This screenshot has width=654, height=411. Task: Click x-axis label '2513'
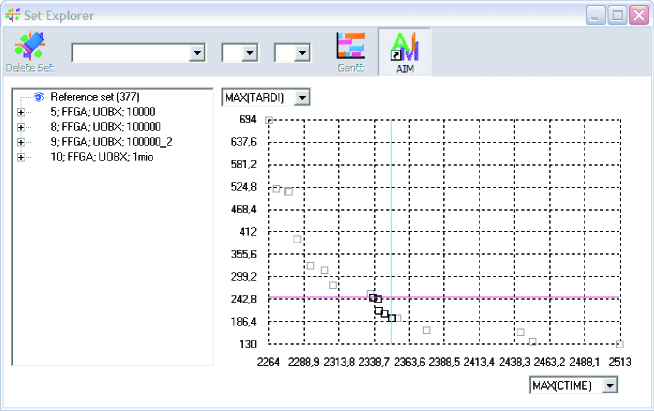click(x=620, y=362)
